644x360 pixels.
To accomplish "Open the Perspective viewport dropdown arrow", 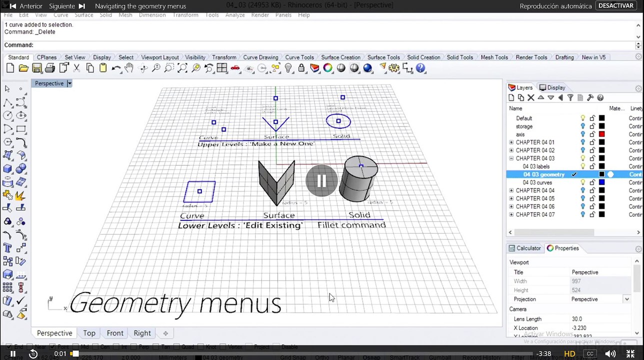I will click(x=69, y=83).
